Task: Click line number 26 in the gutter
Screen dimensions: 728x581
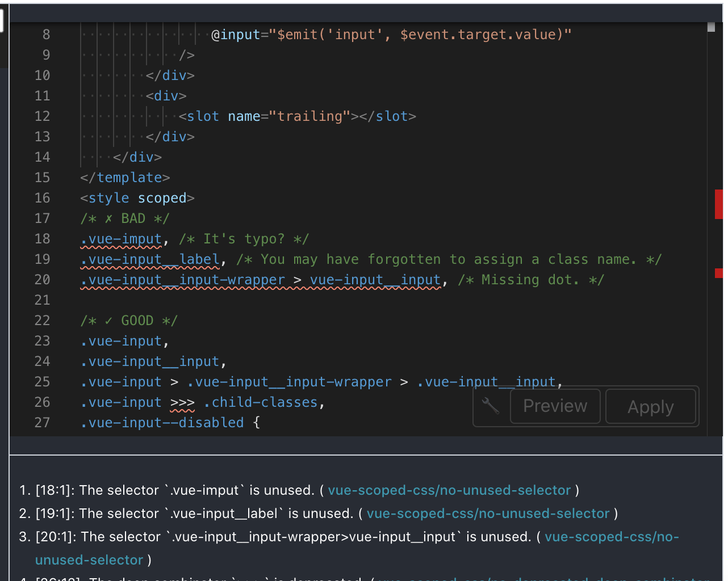Action: pyautogui.click(x=43, y=402)
